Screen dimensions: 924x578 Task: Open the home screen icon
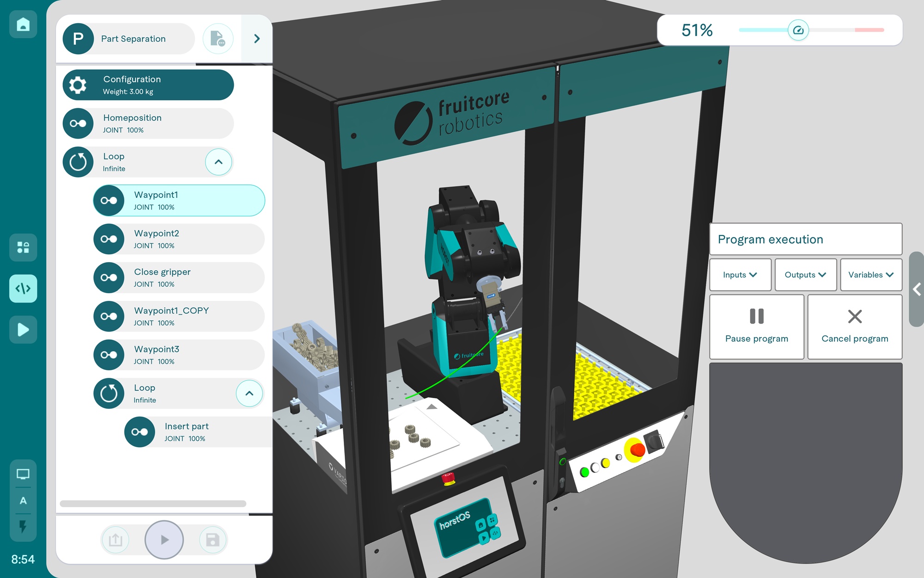23,25
